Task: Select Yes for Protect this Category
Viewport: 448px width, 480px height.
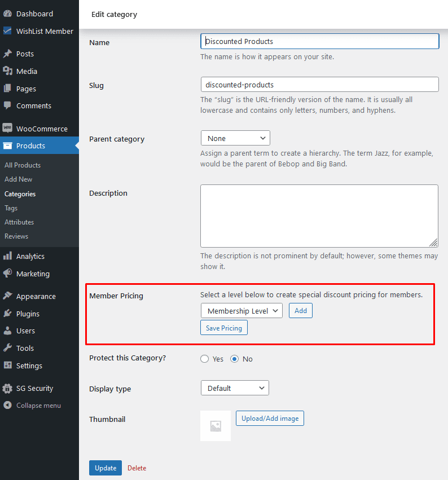Action: (205, 359)
